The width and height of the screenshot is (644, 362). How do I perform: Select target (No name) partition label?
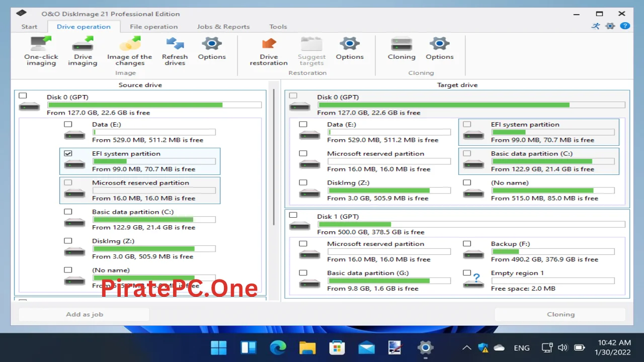point(510,183)
